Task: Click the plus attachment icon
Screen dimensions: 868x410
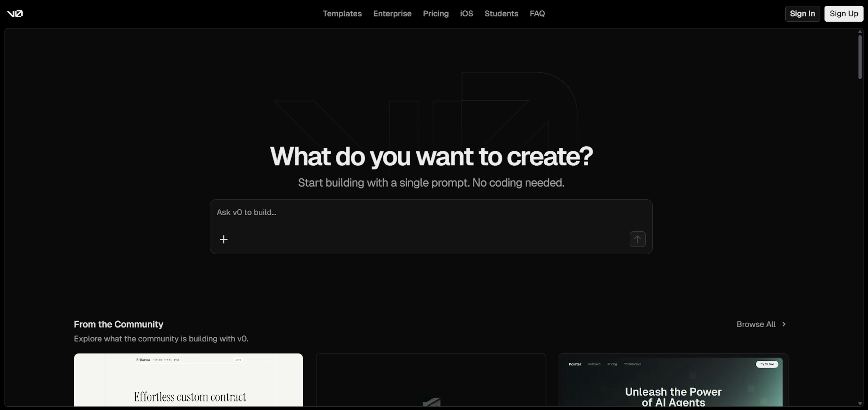Action: click(224, 239)
